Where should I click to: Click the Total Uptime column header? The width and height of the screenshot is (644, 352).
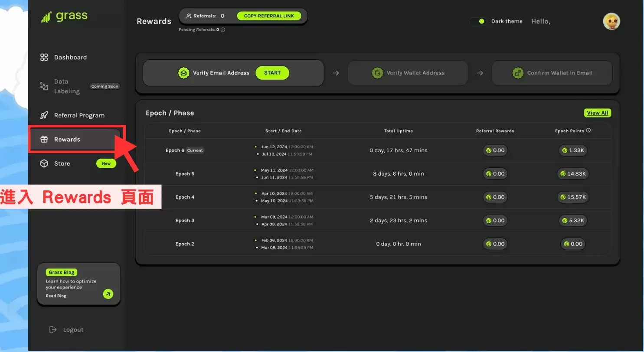tap(399, 131)
